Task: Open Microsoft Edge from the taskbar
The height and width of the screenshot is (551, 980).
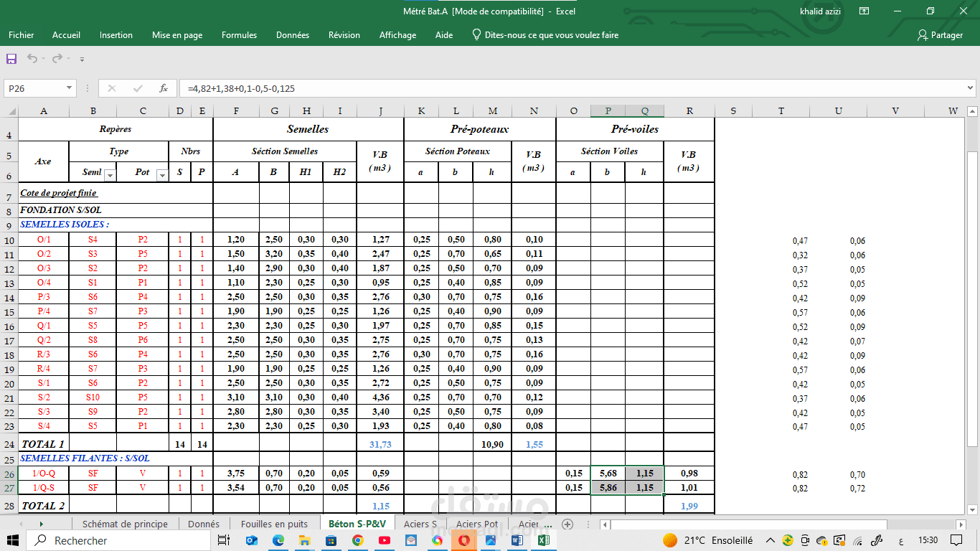Action: [278, 540]
